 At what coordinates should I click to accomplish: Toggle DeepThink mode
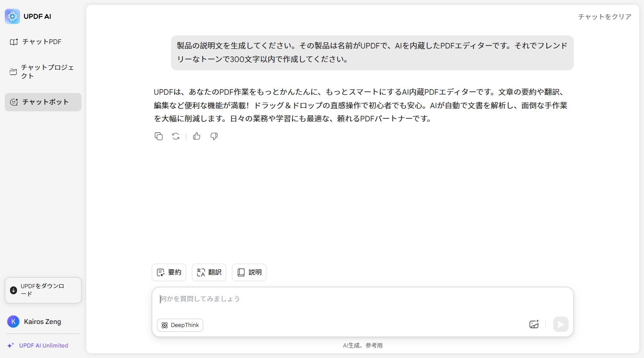(180, 325)
